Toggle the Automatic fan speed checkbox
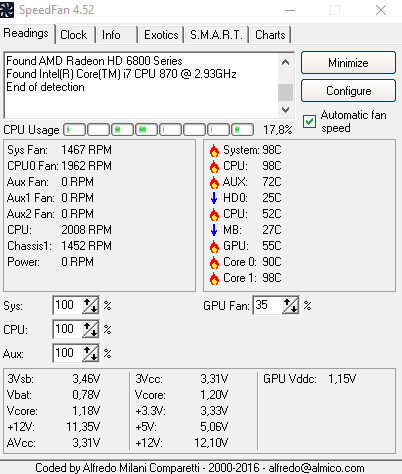This screenshot has width=402, height=474. pyautogui.click(x=309, y=121)
